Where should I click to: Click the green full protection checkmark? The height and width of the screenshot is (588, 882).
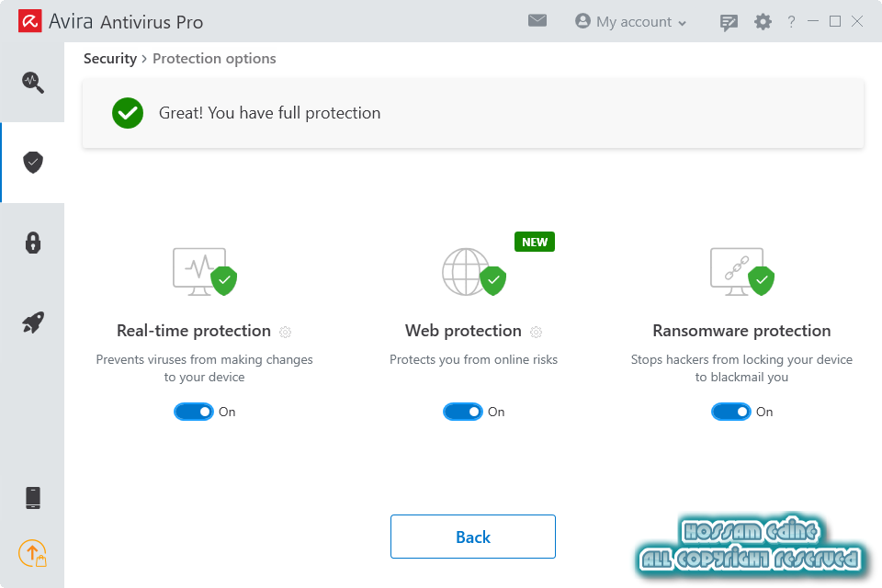pos(128,113)
